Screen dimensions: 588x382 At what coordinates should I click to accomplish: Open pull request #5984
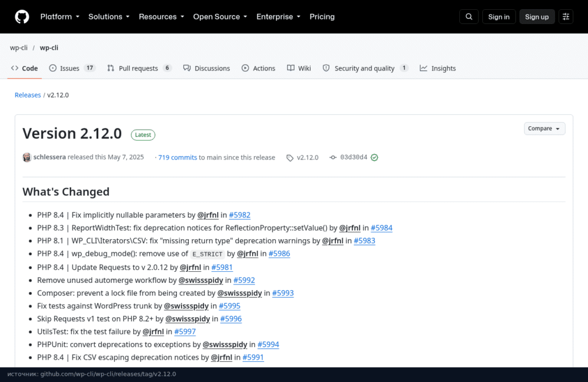381,228
